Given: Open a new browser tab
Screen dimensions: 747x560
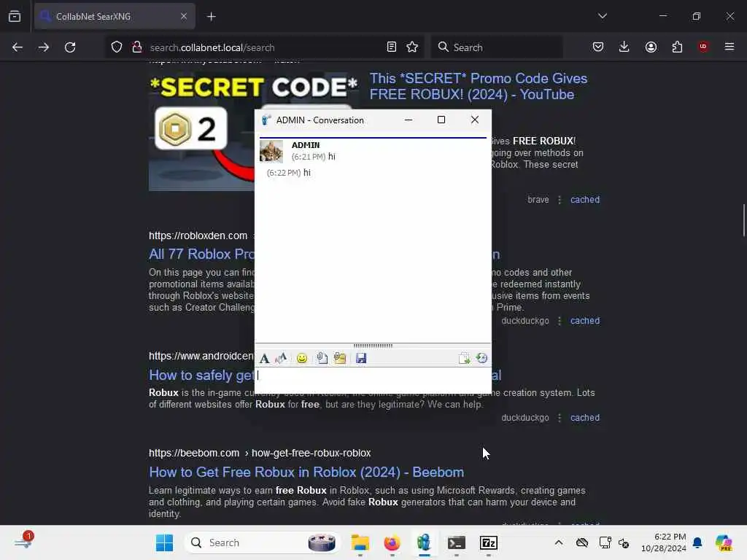Looking at the screenshot, I should pos(212,17).
